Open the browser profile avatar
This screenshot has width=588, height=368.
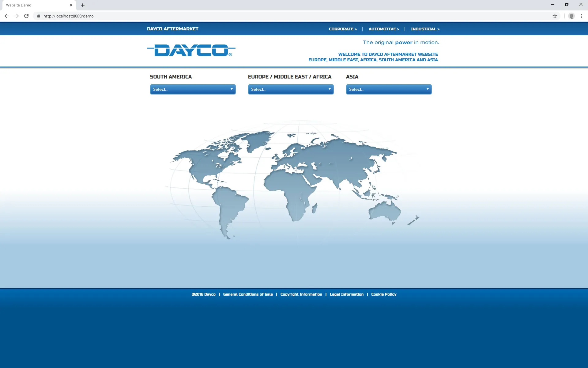pos(571,16)
